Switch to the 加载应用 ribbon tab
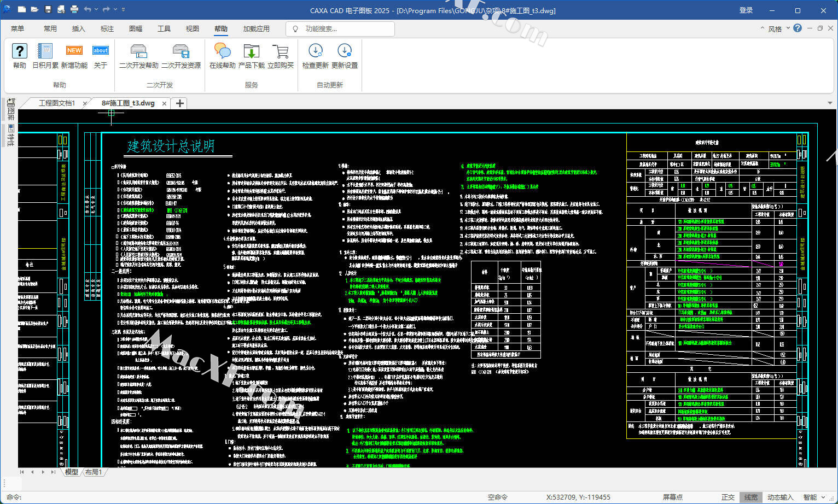The image size is (838, 504). point(257,28)
